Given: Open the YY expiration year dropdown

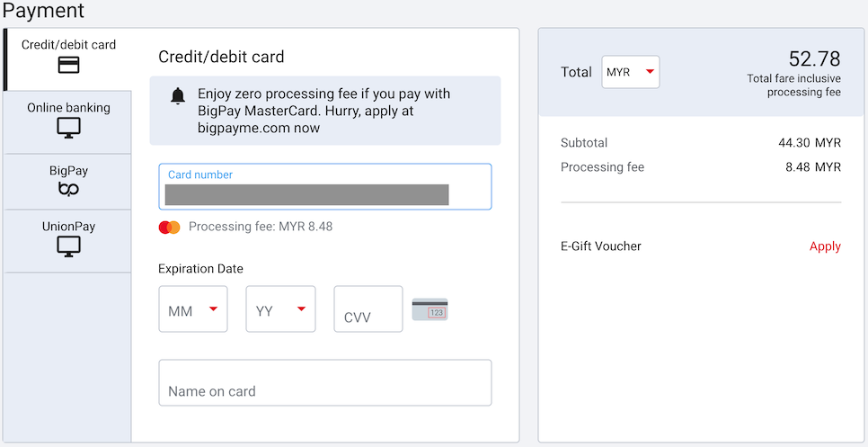Looking at the screenshot, I should click(x=280, y=309).
